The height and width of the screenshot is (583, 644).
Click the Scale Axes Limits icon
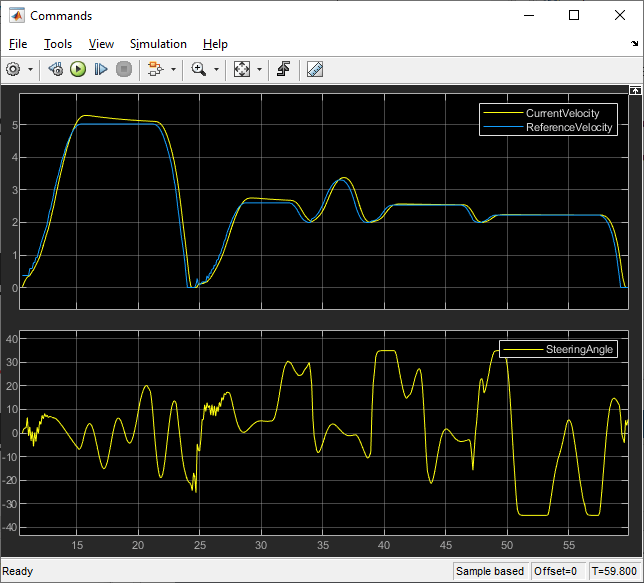click(x=241, y=69)
